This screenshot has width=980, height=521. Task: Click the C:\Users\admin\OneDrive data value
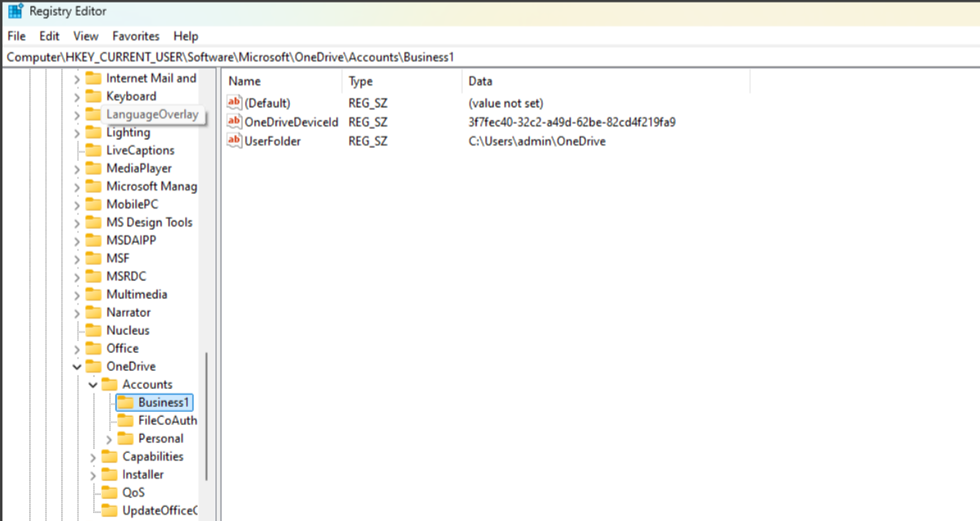pyautogui.click(x=537, y=141)
